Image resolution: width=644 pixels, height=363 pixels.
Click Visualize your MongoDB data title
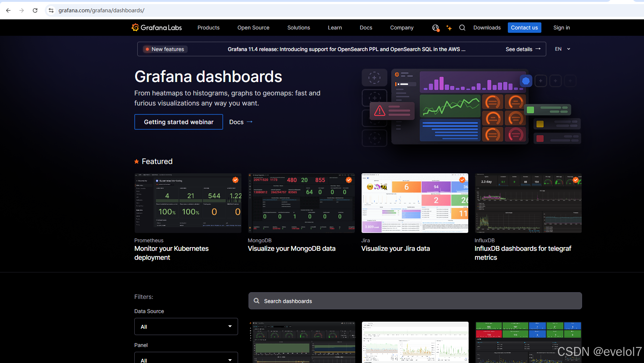(292, 249)
